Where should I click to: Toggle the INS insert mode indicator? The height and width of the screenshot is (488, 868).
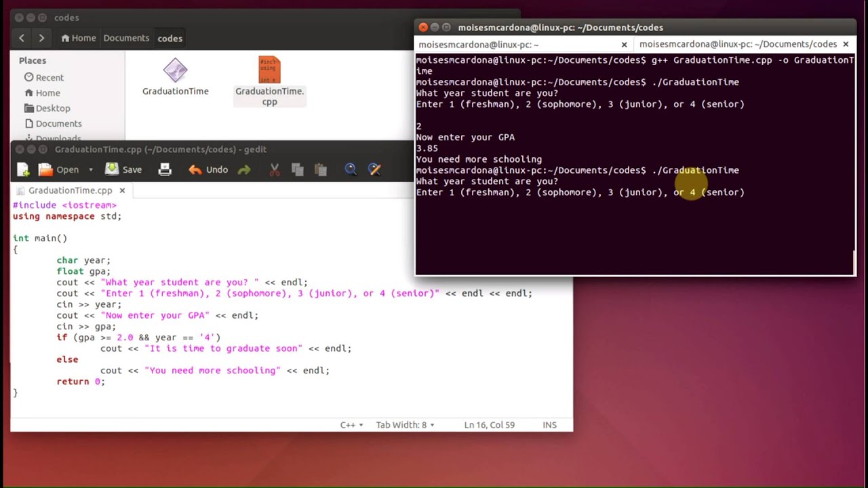tap(550, 425)
